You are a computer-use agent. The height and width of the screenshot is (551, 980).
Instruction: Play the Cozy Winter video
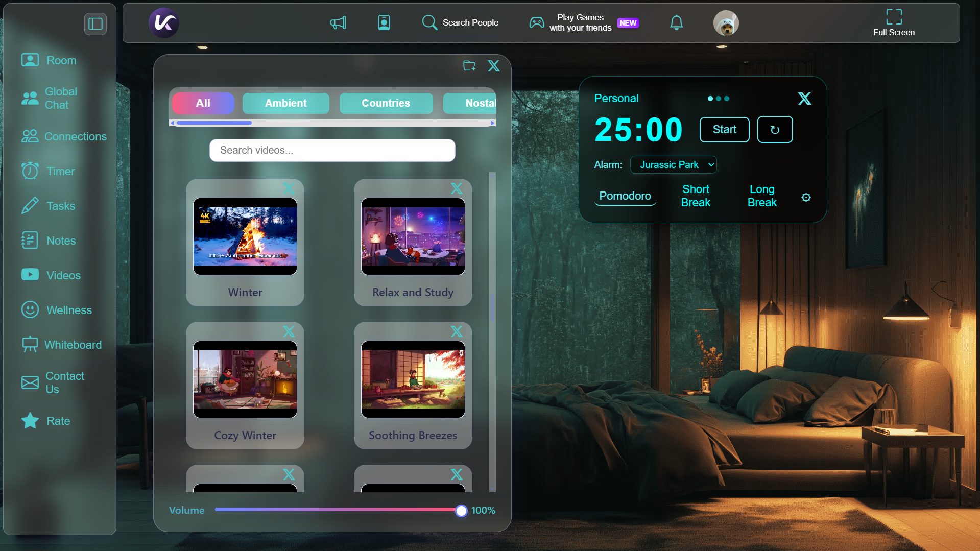pyautogui.click(x=245, y=379)
